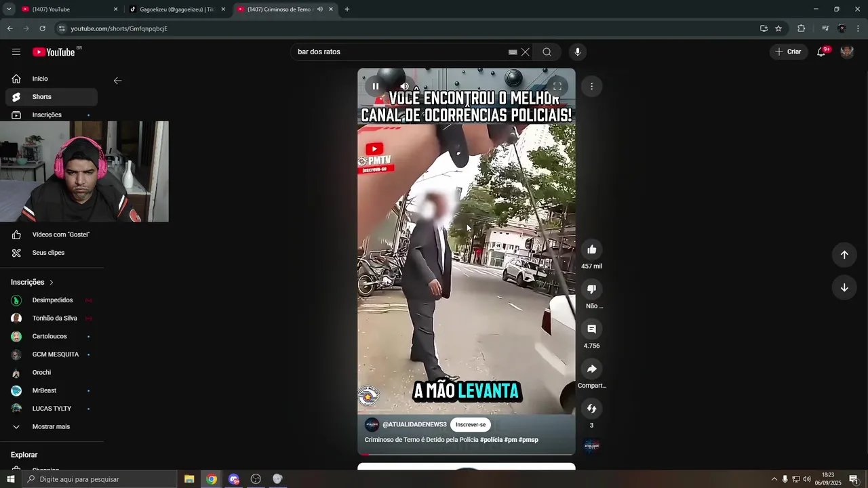Open site information icon in address bar
This screenshot has width=868, height=488.
(62, 28)
